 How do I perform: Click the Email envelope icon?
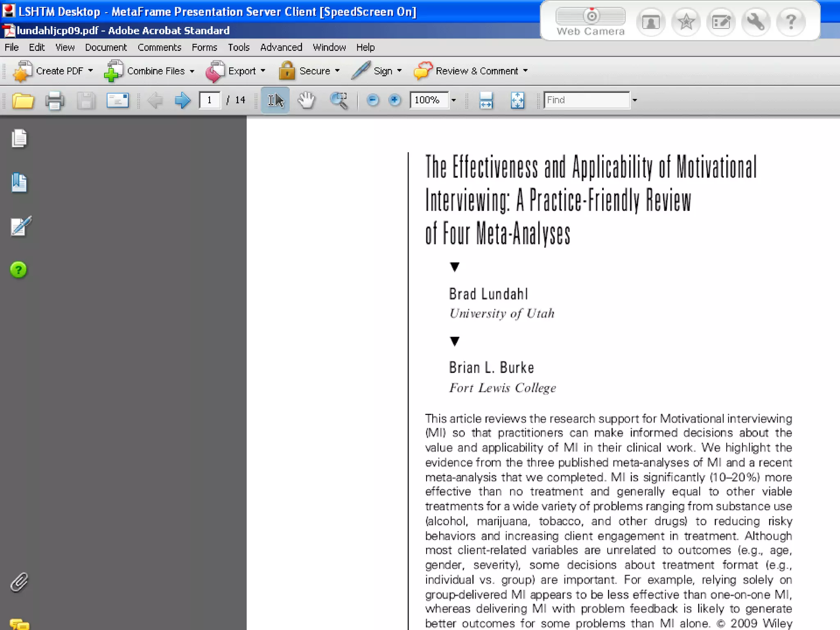[x=117, y=100]
